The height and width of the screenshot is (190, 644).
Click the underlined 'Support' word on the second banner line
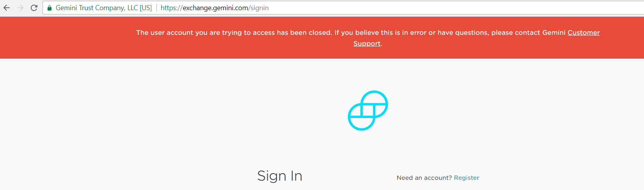[367, 43]
